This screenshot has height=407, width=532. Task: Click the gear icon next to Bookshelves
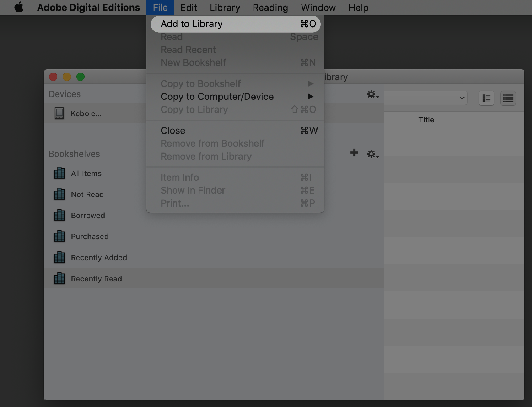pyautogui.click(x=372, y=153)
